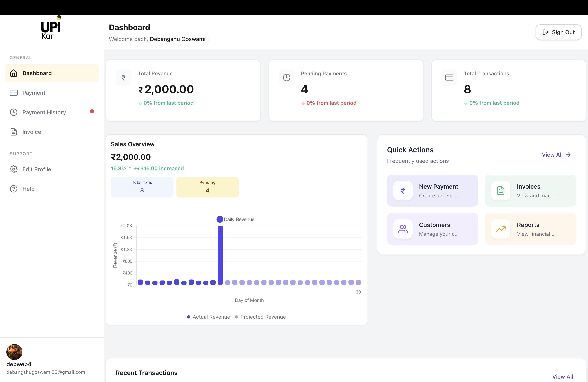The width and height of the screenshot is (588, 382).
Task: Open Quick Actions View All link
Action: click(556, 155)
